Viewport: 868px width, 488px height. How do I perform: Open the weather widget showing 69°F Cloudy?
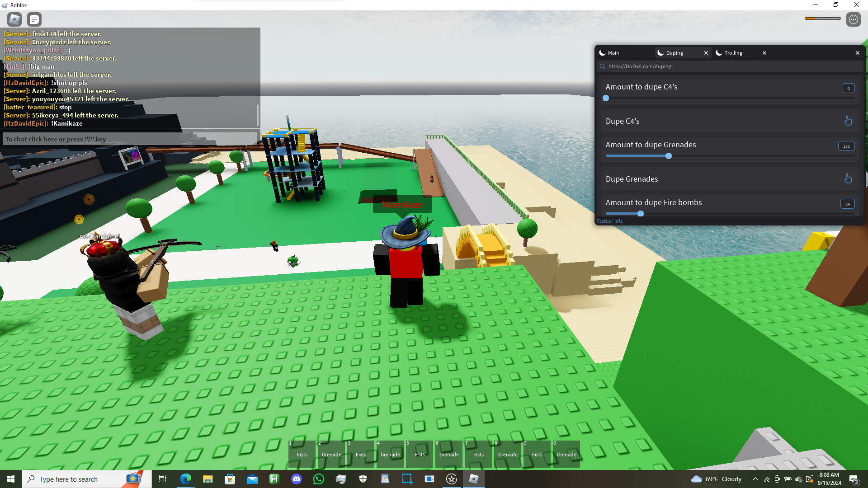716,479
